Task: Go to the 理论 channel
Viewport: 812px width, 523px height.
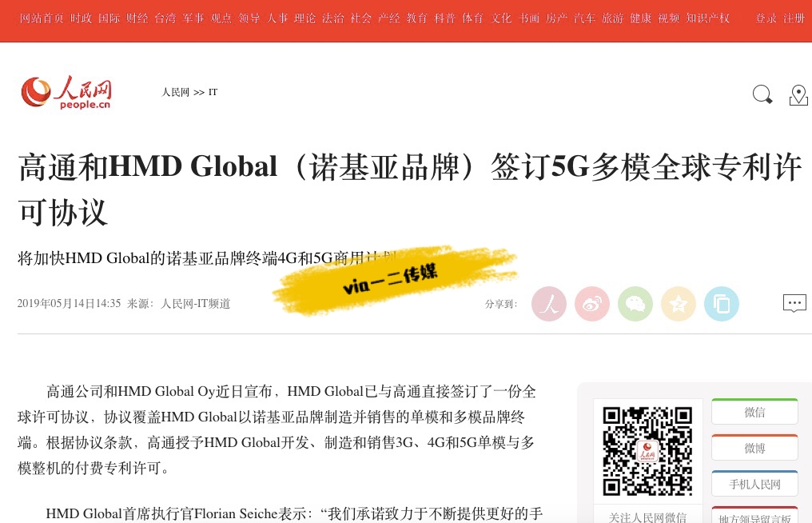Action: 305,18
